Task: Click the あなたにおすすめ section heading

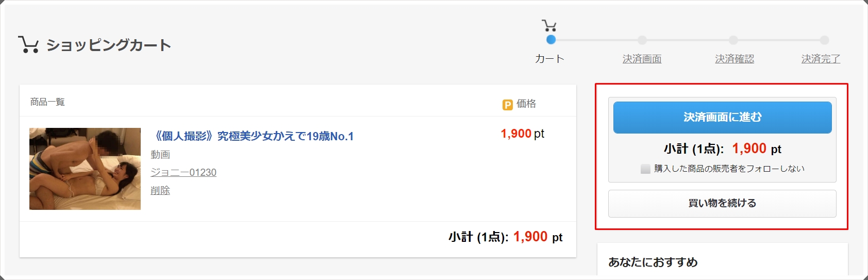Action: tap(653, 262)
